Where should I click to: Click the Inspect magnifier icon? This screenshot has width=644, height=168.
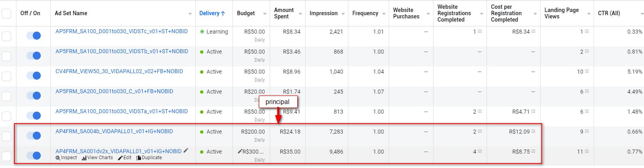tap(58, 158)
